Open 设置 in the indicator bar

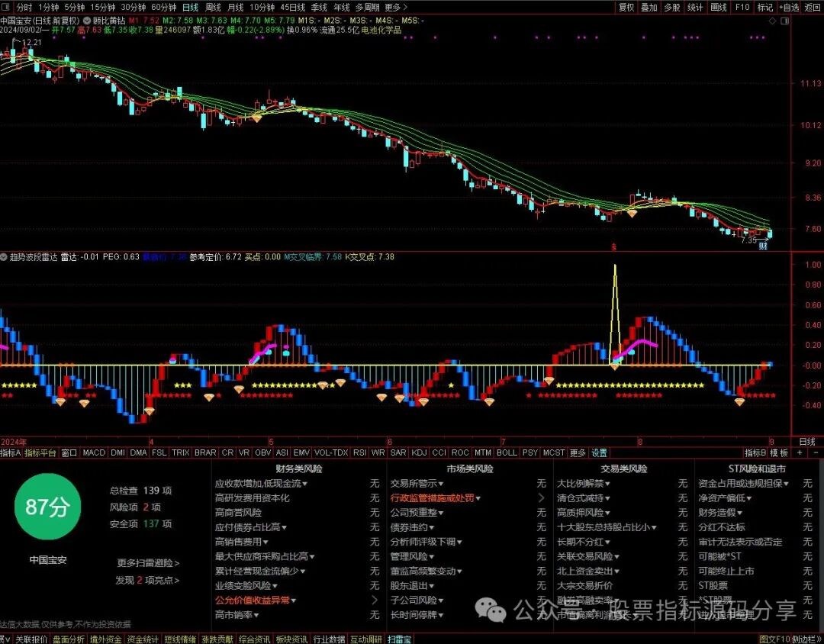(599, 452)
